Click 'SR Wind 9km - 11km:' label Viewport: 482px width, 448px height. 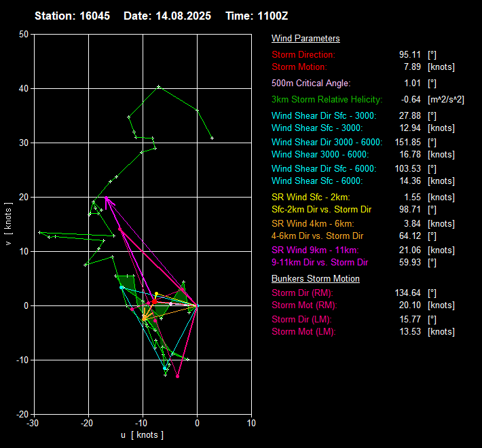316,250
